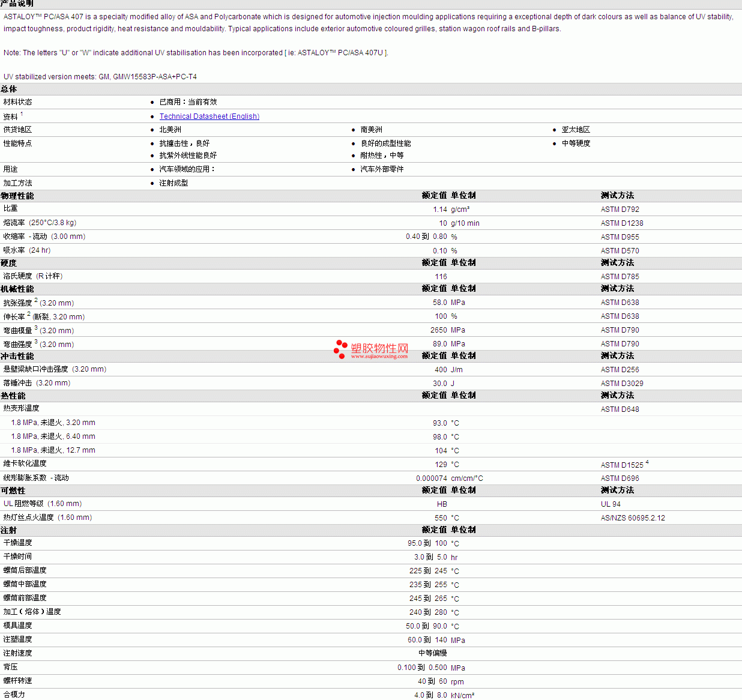742x700 pixels.
Task: Select the ASTM D570 test method text
Action: tap(620, 251)
